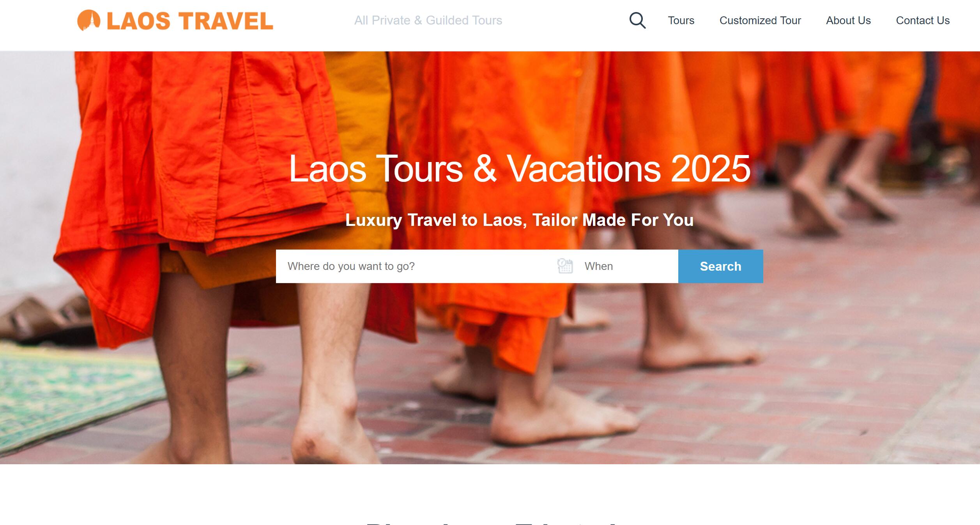Go to the Customized Tour page
Screen dimensions: 980x525
760,20
